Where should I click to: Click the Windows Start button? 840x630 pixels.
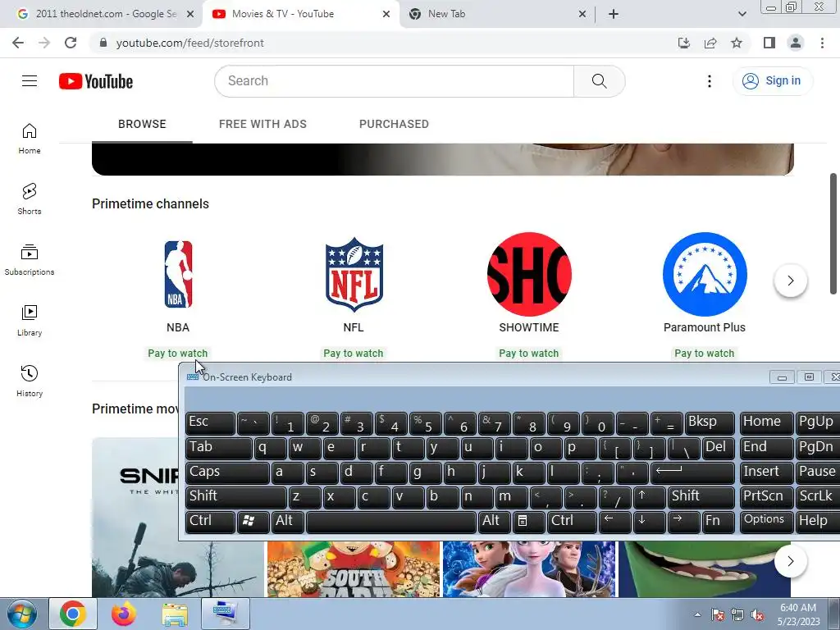click(x=21, y=614)
